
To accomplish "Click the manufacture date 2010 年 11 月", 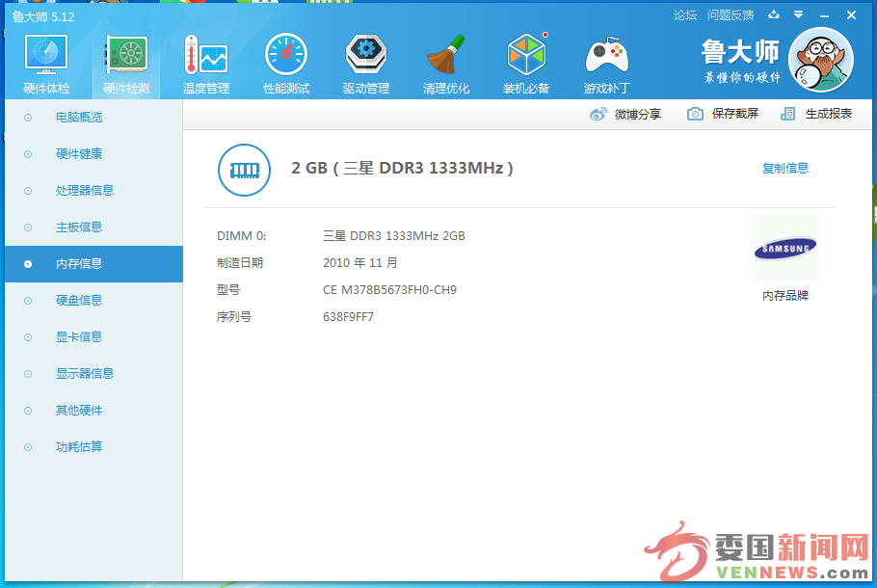I will [x=360, y=263].
